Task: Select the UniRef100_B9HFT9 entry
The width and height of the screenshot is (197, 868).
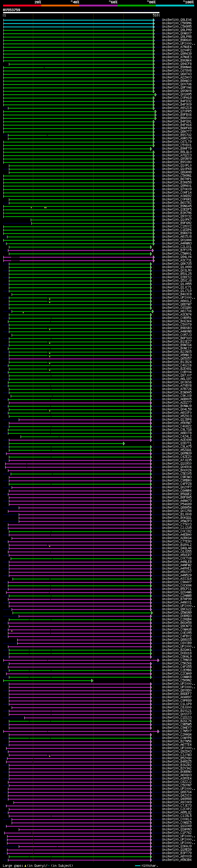Action: pos(177,149)
